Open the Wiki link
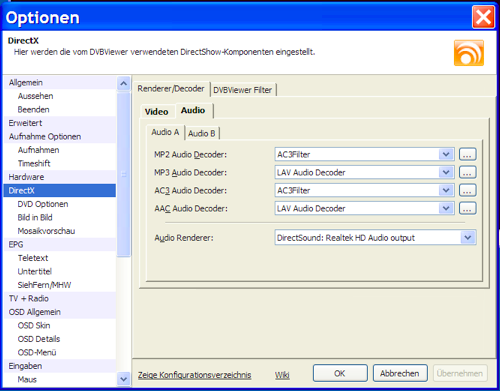The image size is (500, 391). (282, 375)
